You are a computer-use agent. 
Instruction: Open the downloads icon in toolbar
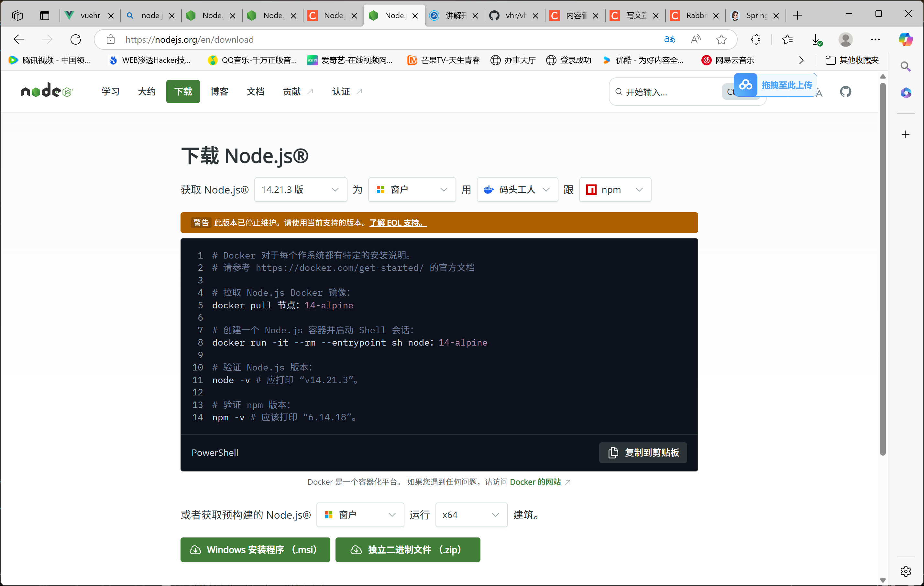(x=816, y=39)
